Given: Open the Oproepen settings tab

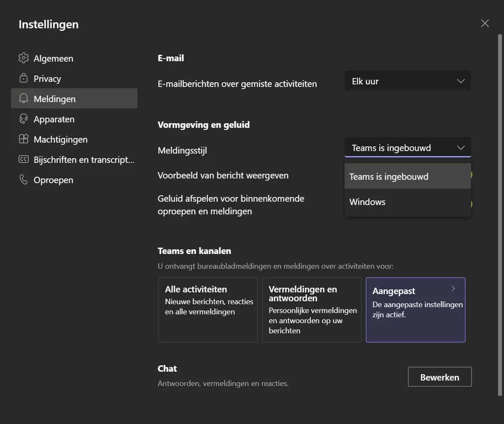Looking at the screenshot, I should coord(74,180).
